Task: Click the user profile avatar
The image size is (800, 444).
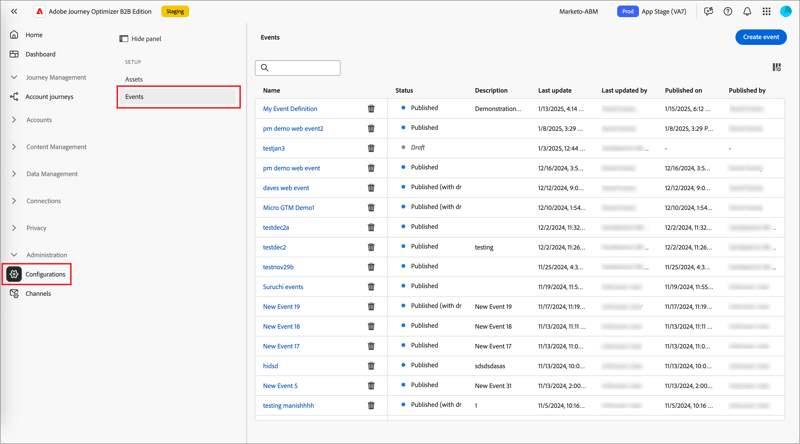Action: click(x=786, y=11)
